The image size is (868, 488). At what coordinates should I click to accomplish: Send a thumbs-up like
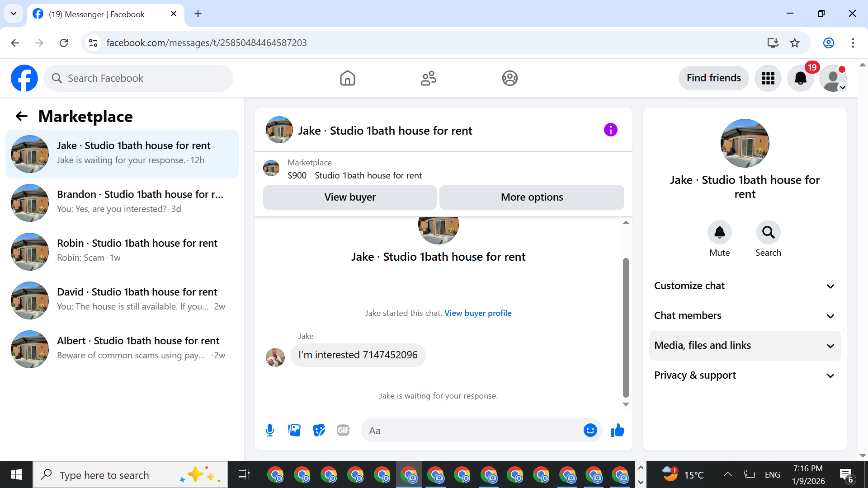coord(617,430)
